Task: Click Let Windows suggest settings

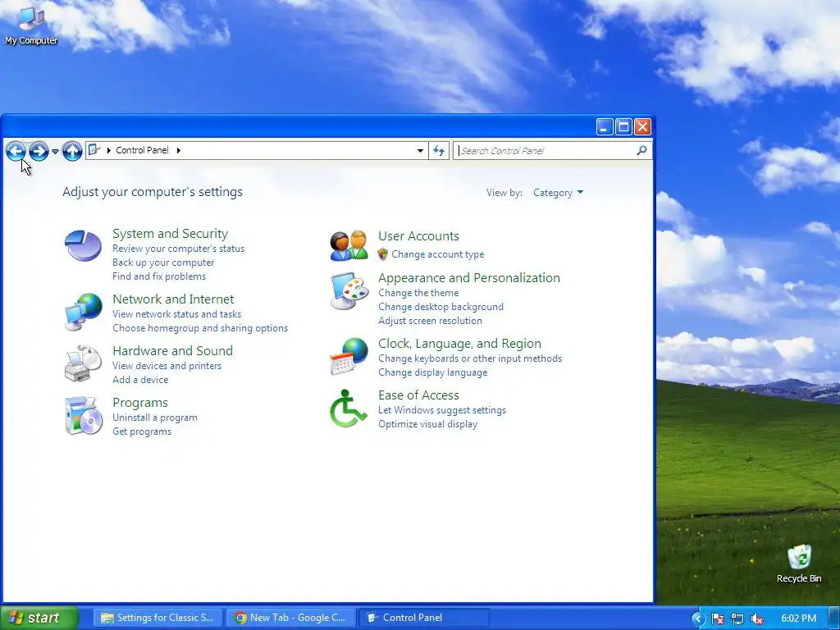Action: tap(442, 410)
